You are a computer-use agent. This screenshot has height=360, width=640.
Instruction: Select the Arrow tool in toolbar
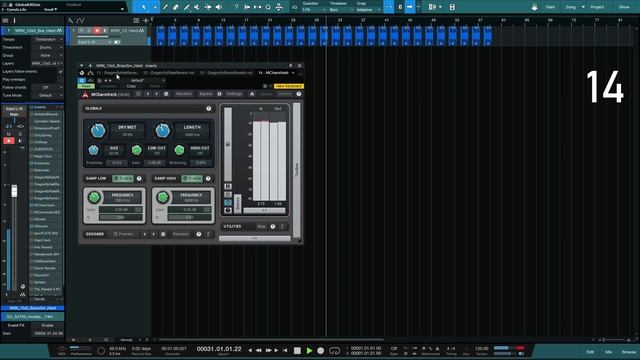(144, 7)
